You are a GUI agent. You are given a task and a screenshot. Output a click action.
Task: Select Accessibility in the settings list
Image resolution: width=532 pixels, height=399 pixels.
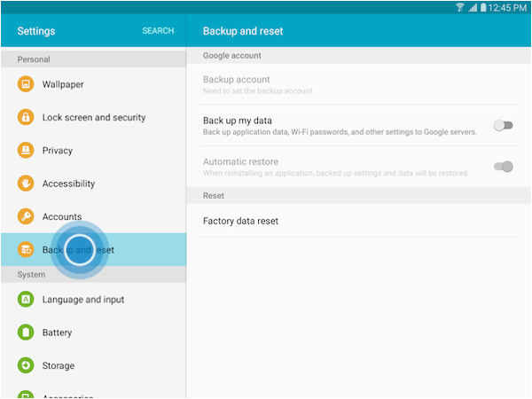(x=94, y=184)
